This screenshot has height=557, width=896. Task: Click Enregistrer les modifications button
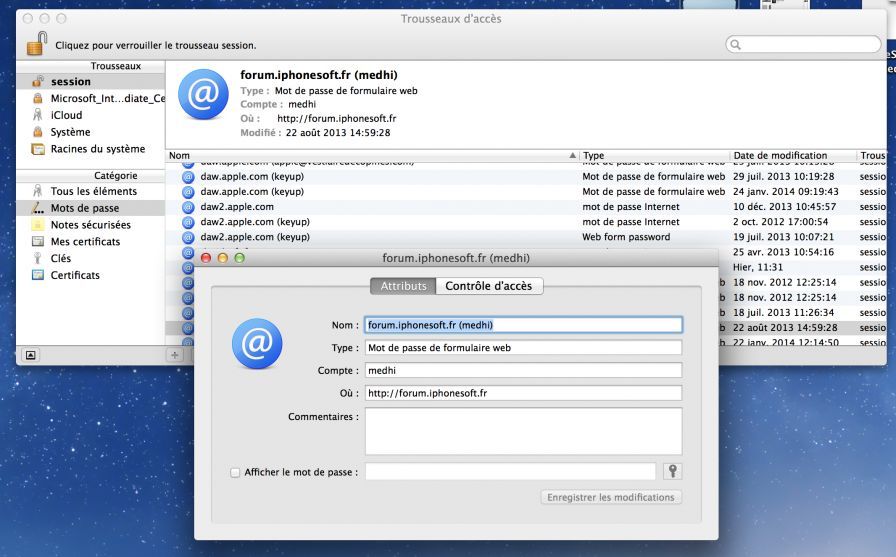tap(611, 497)
